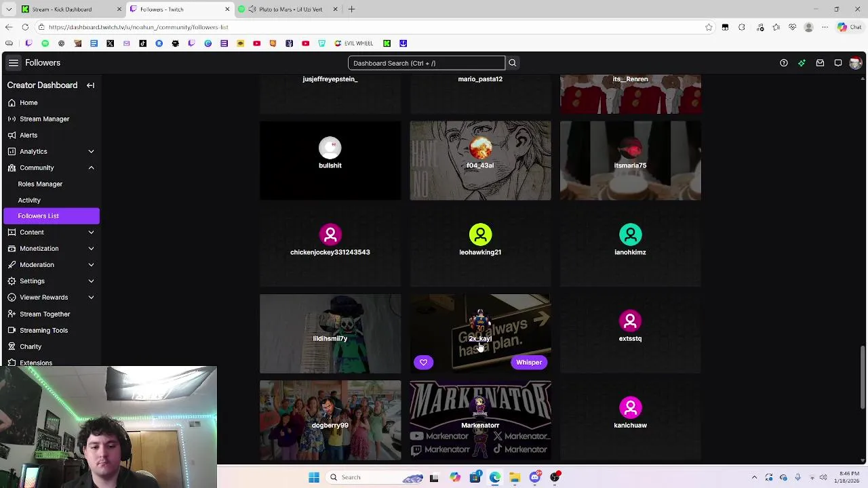Open follower leohawking21 profile
Image resolution: width=868 pixels, height=488 pixels.
(x=480, y=247)
